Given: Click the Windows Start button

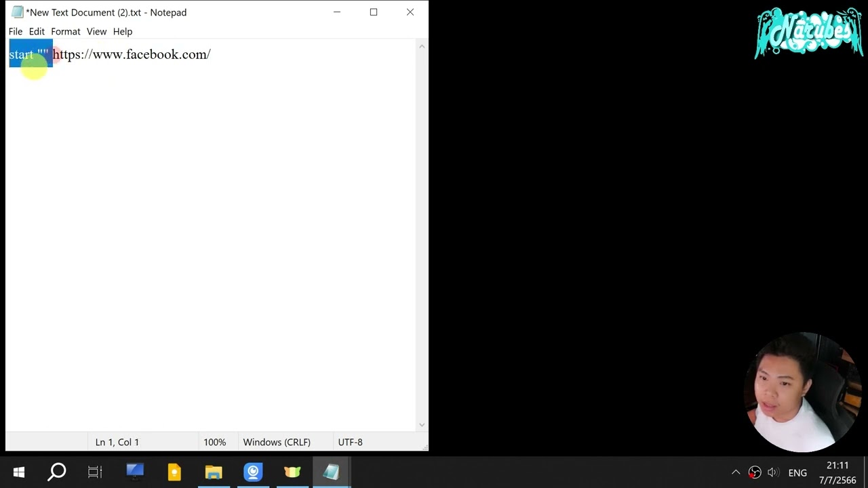Looking at the screenshot, I should [19, 472].
